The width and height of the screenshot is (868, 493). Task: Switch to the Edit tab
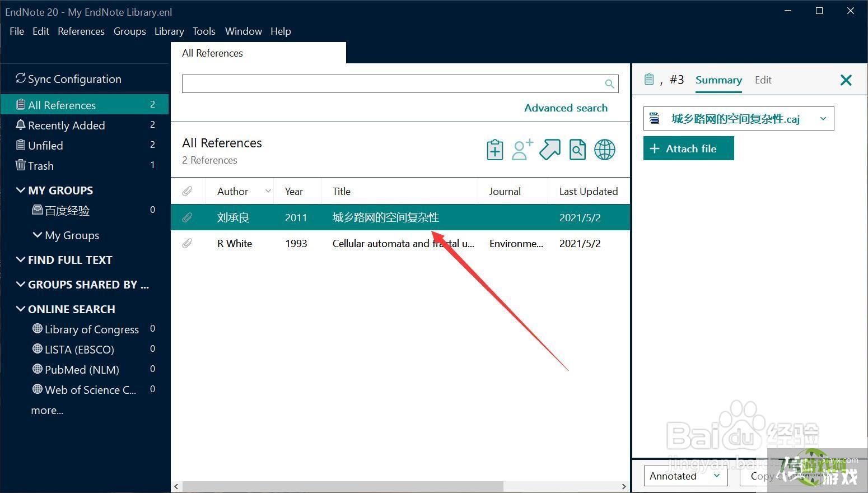(x=763, y=80)
